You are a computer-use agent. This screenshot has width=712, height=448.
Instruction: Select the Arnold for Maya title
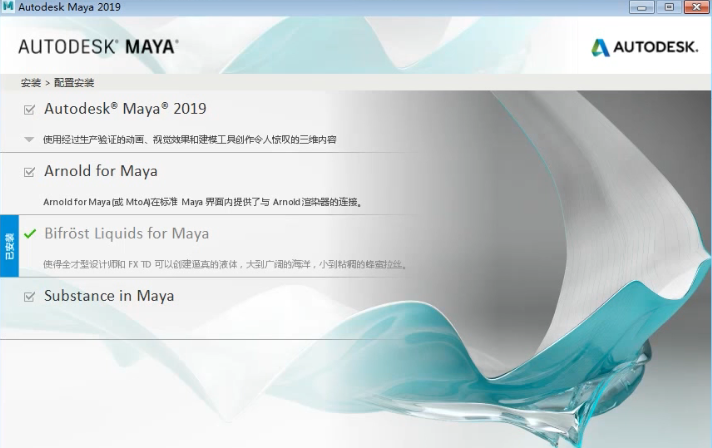point(101,171)
